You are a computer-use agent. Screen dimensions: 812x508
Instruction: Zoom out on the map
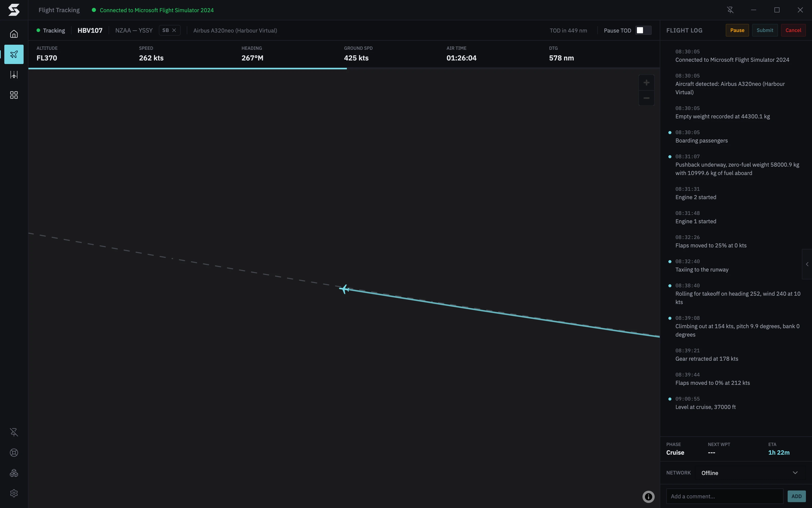tap(646, 98)
